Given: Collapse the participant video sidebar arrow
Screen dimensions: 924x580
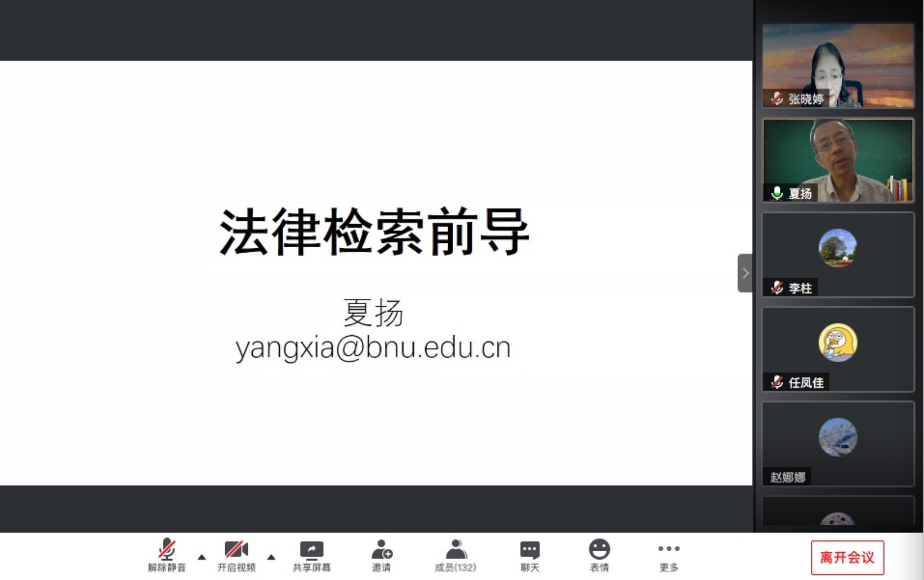Looking at the screenshot, I should click(x=745, y=273).
